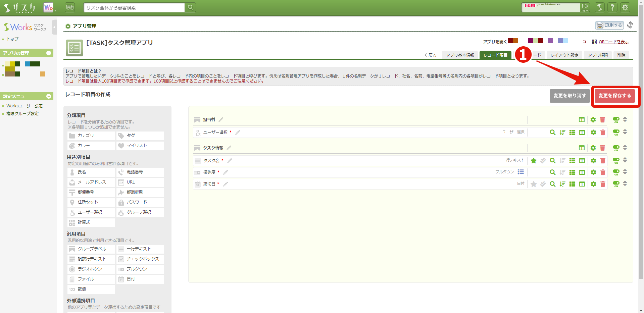Open settings gear for 優先度 field
This screenshot has width=644, height=313.
click(593, 172)
